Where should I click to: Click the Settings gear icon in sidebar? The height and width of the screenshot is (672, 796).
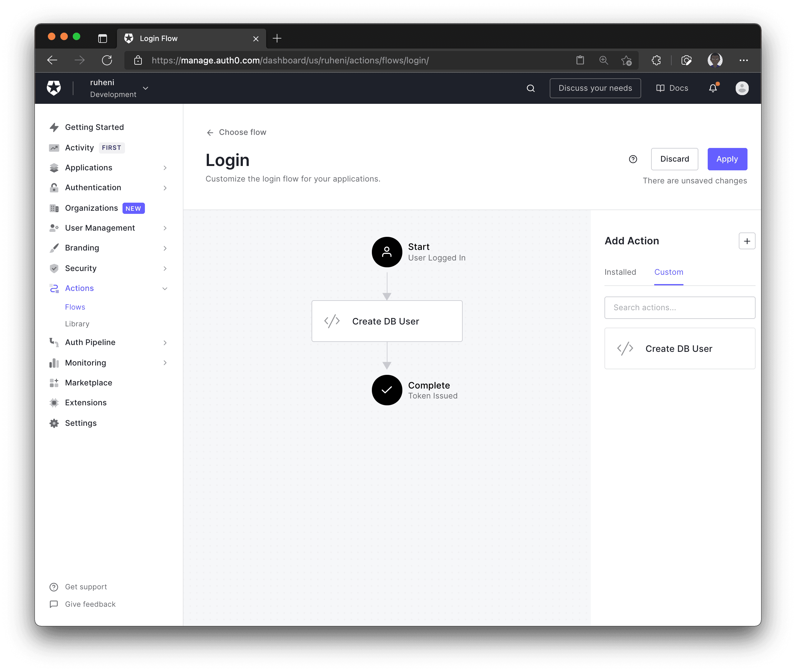(x=54, y=423)
